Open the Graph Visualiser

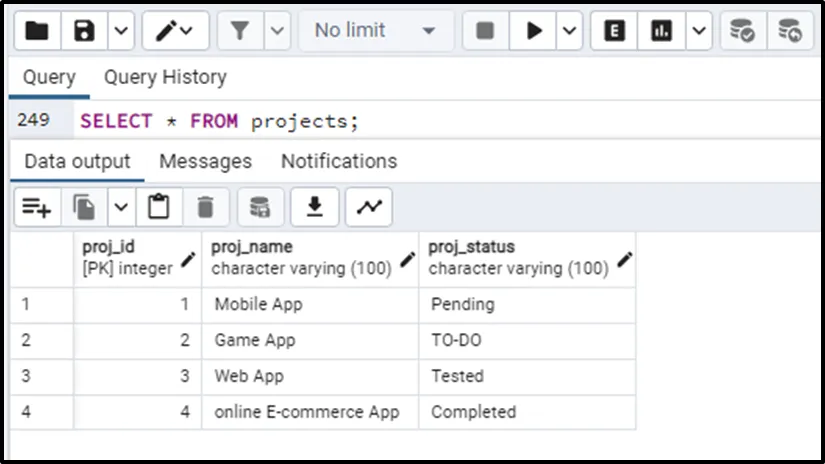(369, 207)
